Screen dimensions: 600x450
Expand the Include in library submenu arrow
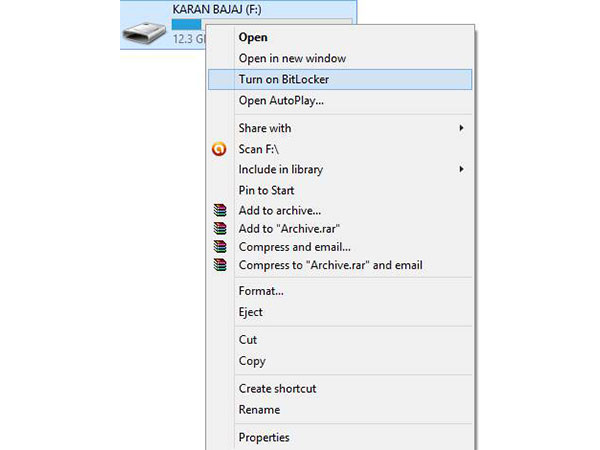(x=461, y=169)
